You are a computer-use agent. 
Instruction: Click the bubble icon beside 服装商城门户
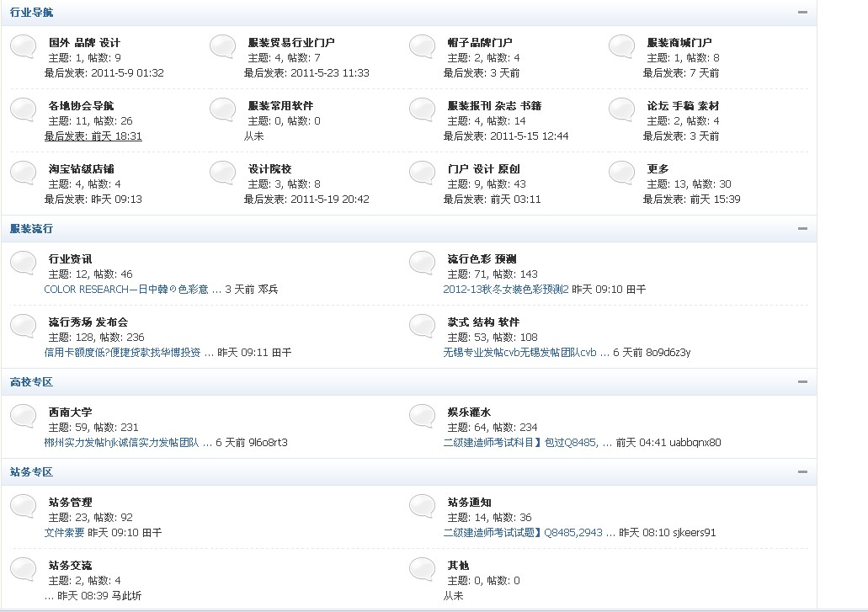tap(621, 46)
